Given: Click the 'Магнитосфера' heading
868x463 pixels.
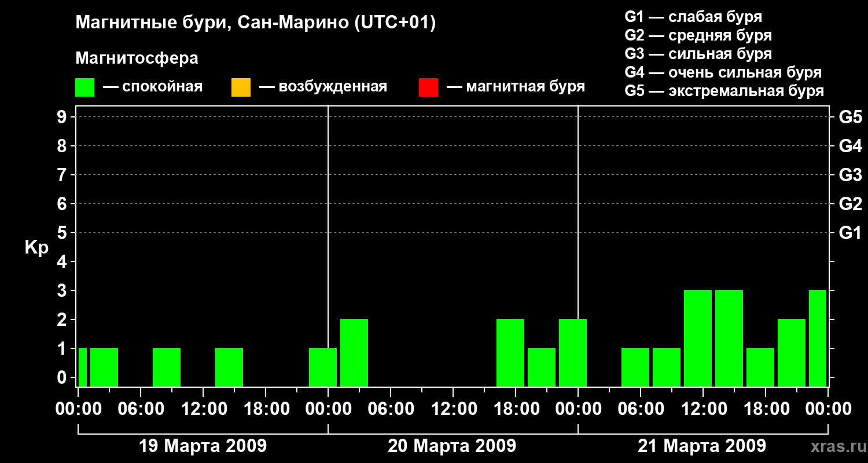Looking at the screenshot, I should [137, 58].
